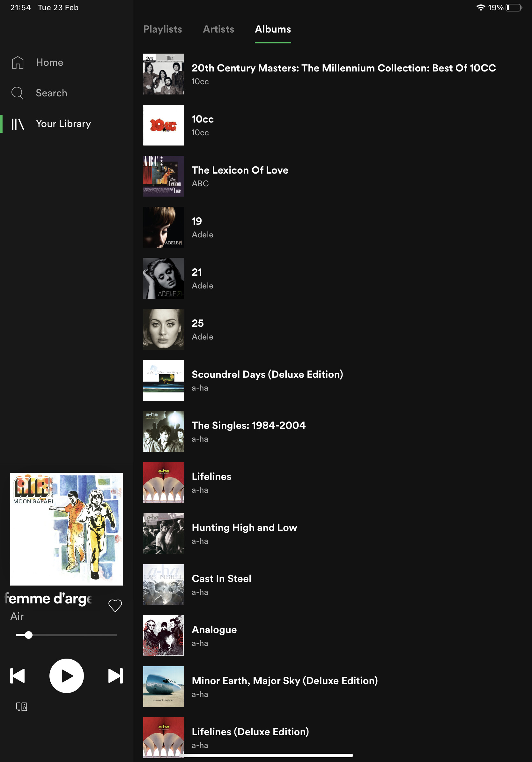Seek using the song progress slider
This screenshot has height=762, width=532.
tap(66, 635)
